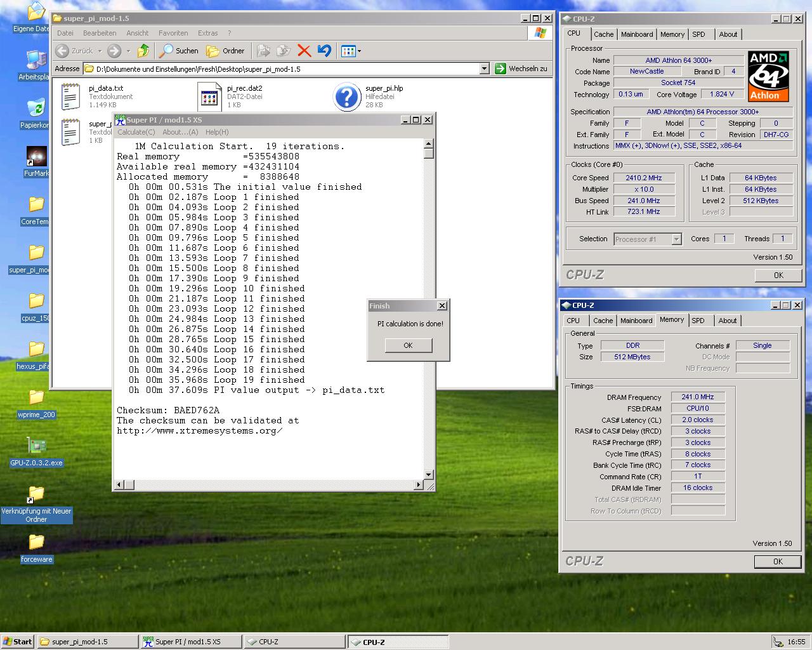The height and width of the screenshot is (650, 812).
Task: Open Help(H) menu in Super PI
Action: pyautogui.click(x=216, y=132)
